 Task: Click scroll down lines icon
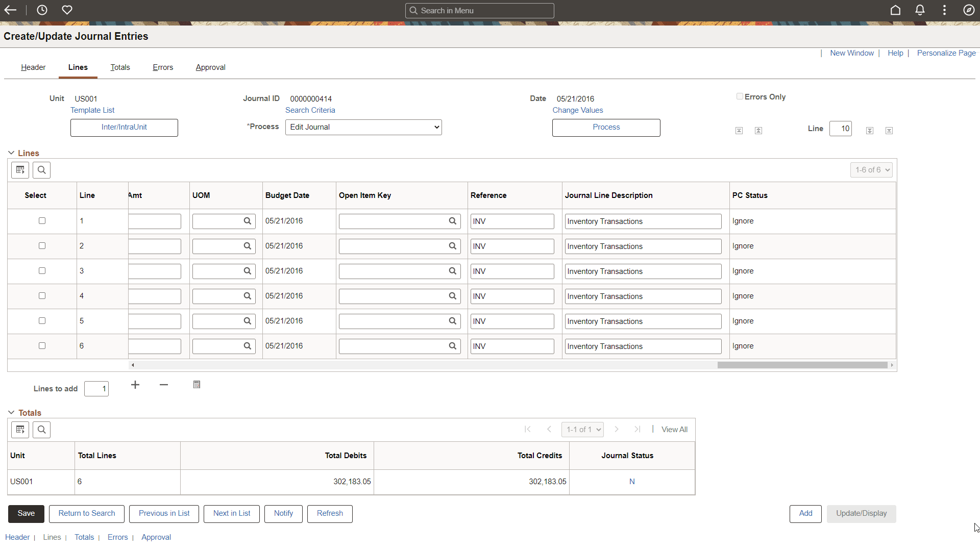point(870,131)
